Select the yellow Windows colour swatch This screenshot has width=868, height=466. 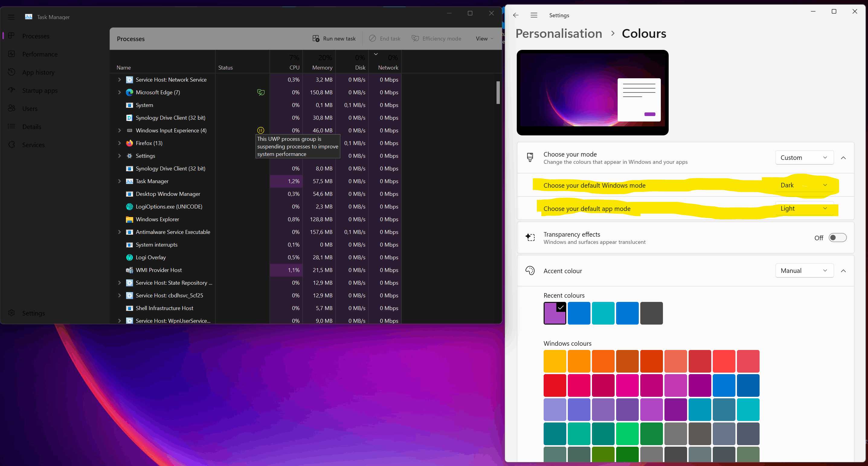pyautogui.click(x=555, y=361)
